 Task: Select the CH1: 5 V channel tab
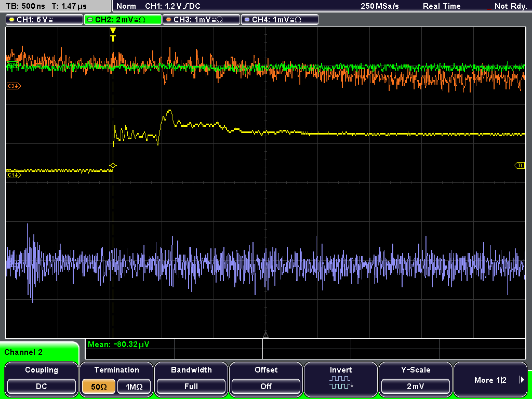coord(45,20)
